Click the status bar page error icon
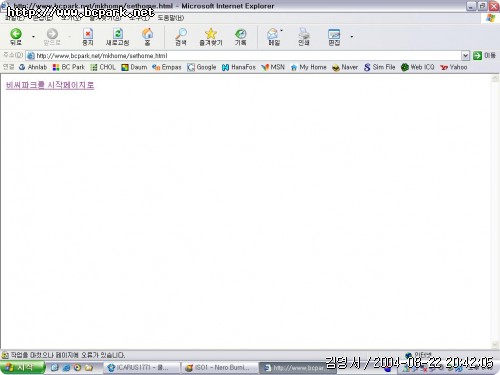500x375 pixels. [5, 355]
